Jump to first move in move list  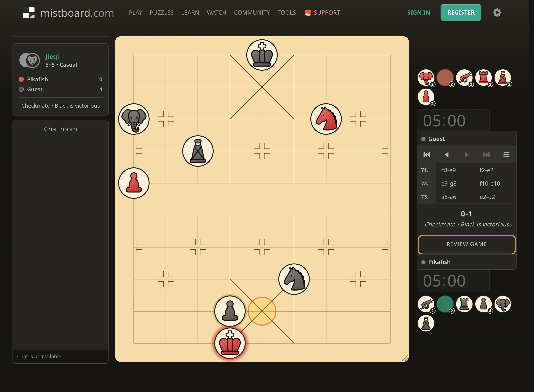(x=427, y=155)
